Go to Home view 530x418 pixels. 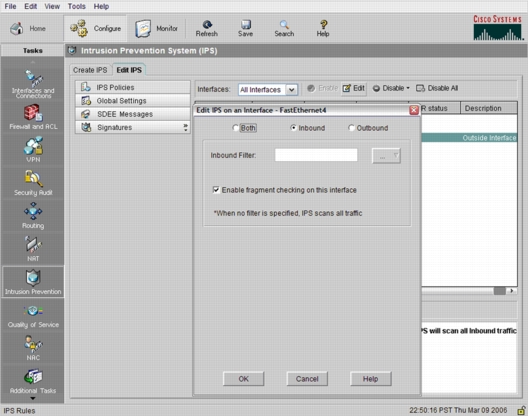28,29
